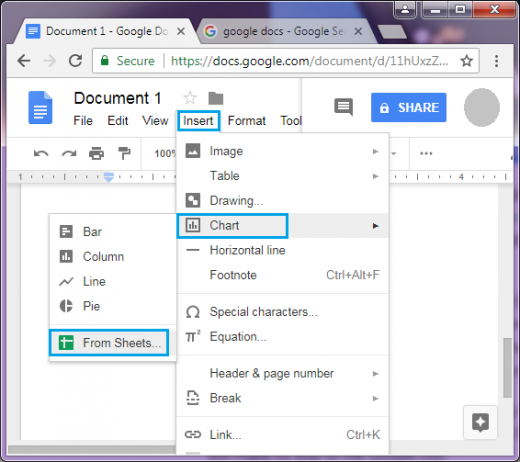
Task: Insert a Horizontal line
Action: [x=283, y=250]
